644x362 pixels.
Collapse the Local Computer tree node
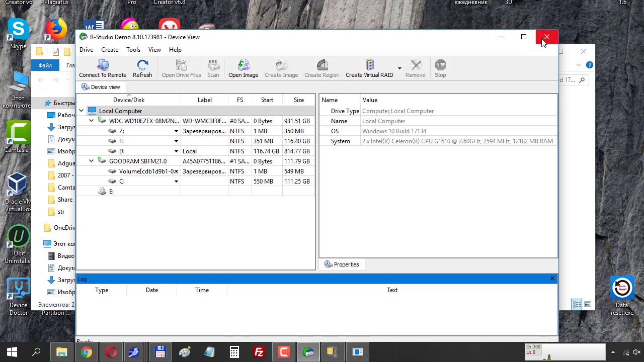pos(81,111)
